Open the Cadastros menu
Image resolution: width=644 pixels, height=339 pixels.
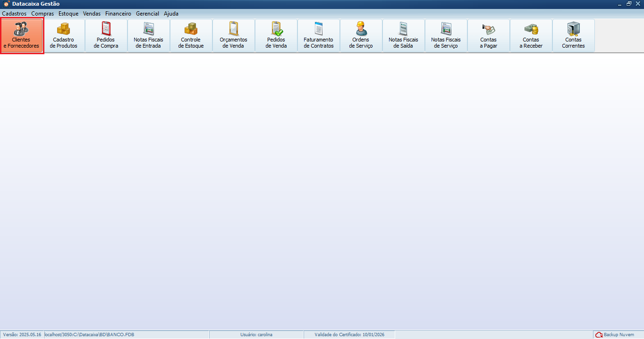[14, 14]
